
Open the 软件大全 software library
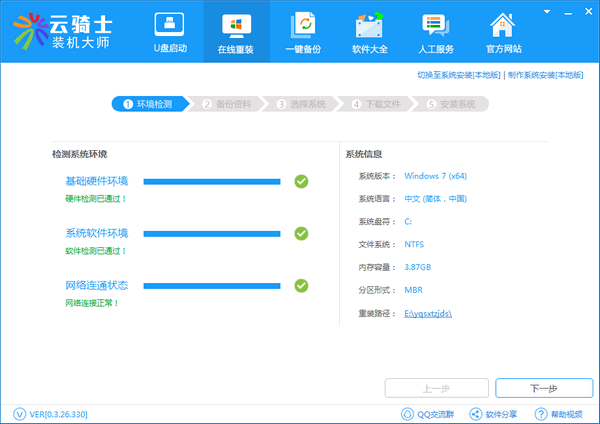point(368,32)
